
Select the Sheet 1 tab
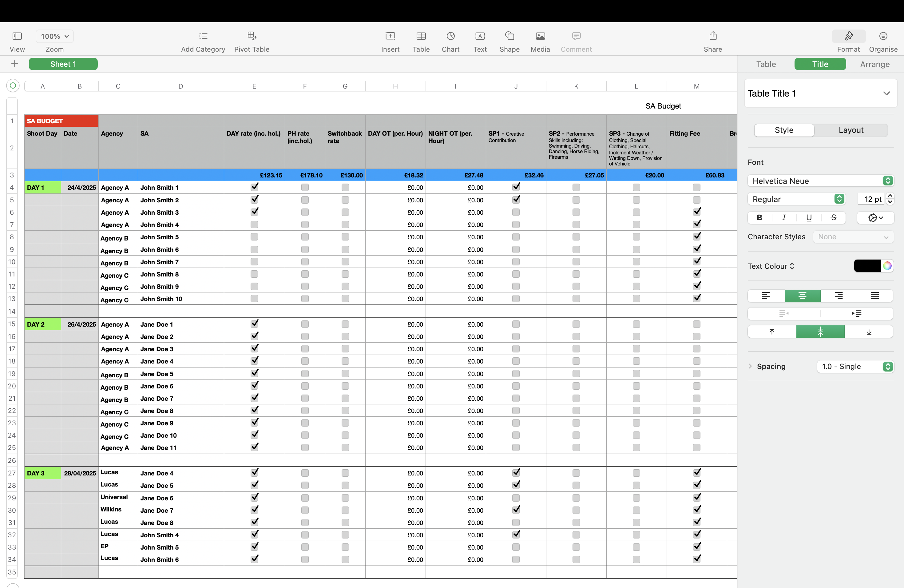click(63, 64)
